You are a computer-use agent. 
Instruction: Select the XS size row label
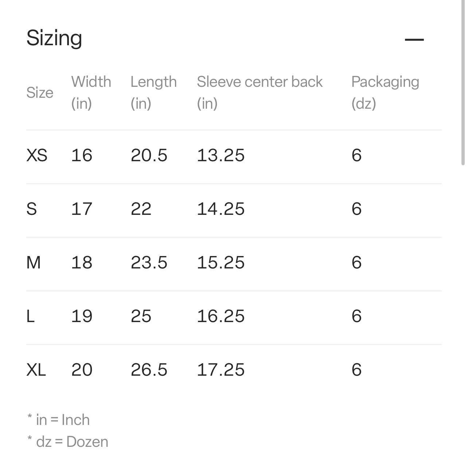pyautogui.click(x=37, y=155)
